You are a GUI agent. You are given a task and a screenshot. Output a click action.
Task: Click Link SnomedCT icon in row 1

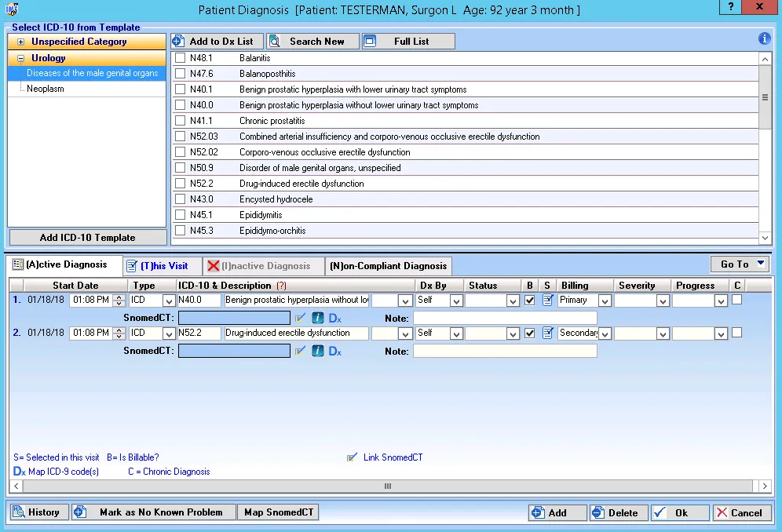pos(300,318)
